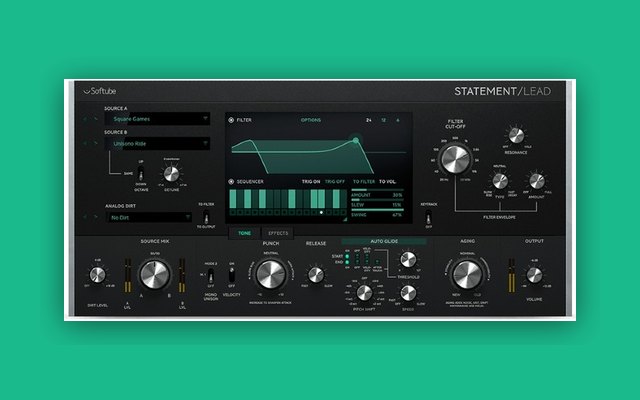Flip the Keytrack switch
This screenshot has width=640, height=400.
click(x=429, y=216)
